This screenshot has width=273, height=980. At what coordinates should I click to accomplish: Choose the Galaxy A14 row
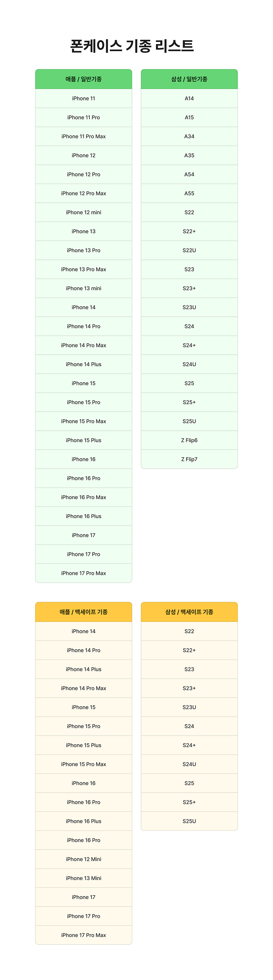(189, 98)
